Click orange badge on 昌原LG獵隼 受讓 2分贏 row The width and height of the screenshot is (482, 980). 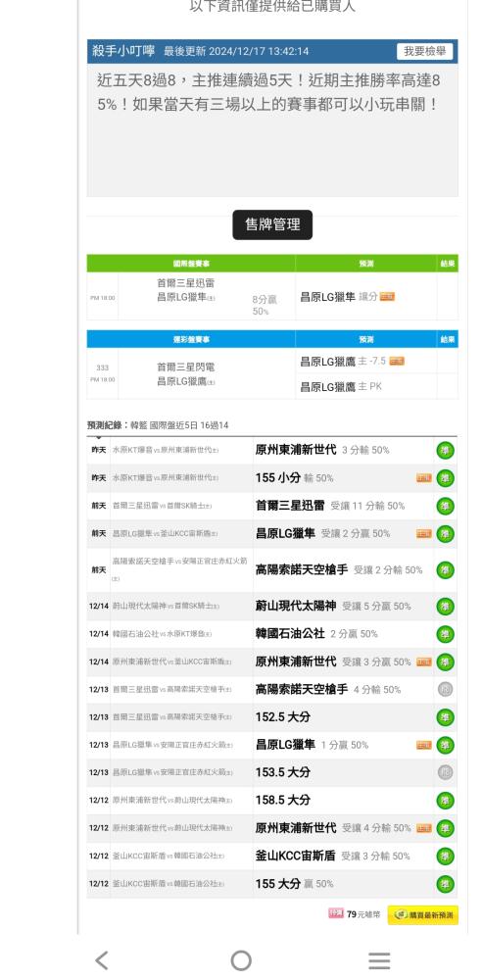tap(424, 534)
